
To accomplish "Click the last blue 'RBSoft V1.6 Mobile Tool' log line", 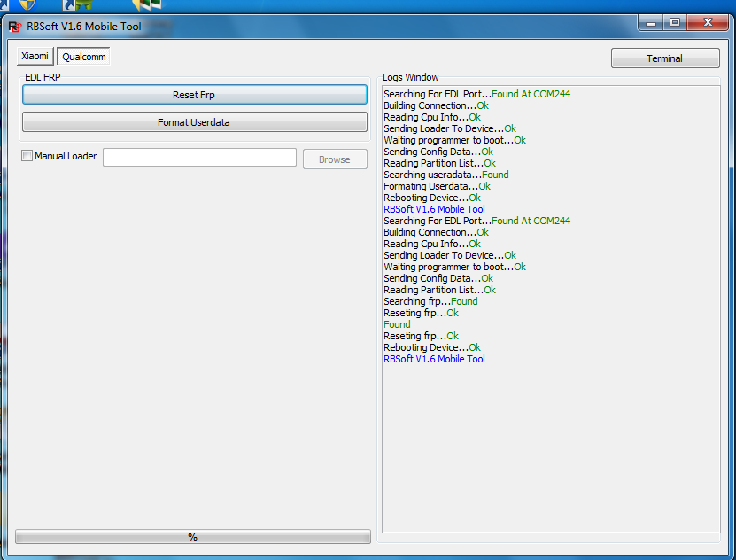I will click(x=434, y=359).
